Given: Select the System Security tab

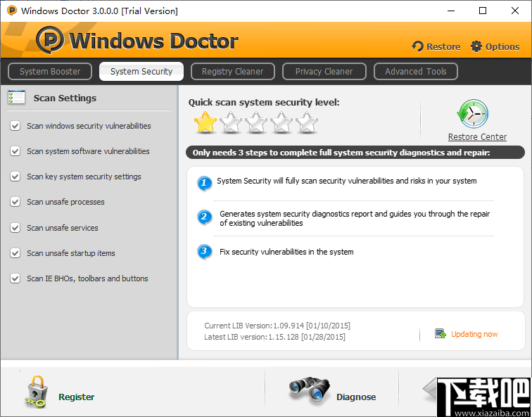Looking at the screenshot, I should pos(141,72).
